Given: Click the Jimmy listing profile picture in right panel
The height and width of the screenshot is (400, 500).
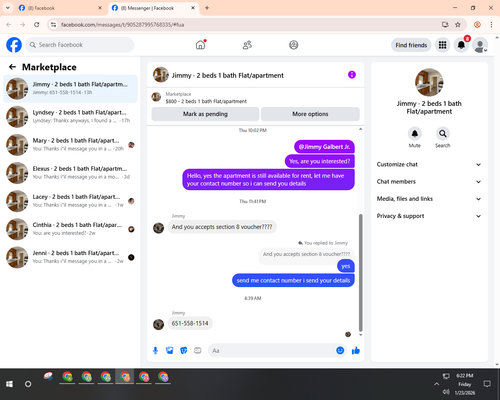Looking at the screenshot, I should coord(429,82).
